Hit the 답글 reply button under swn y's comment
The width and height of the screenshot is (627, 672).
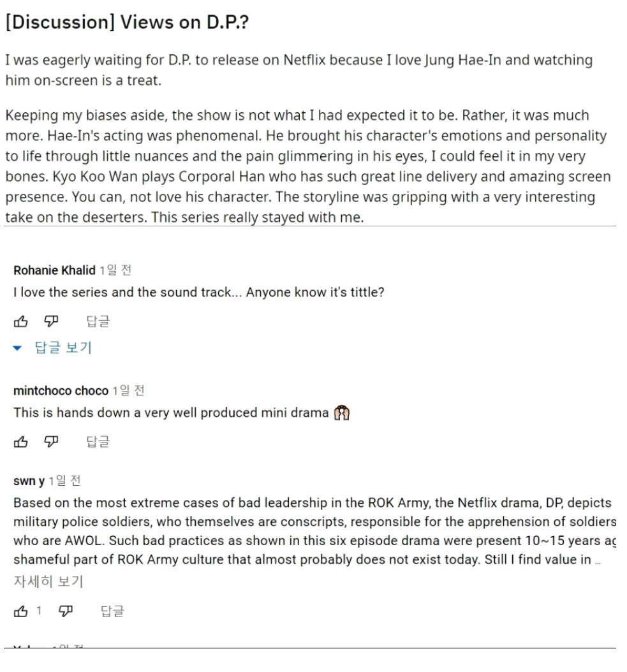point(113,612)
